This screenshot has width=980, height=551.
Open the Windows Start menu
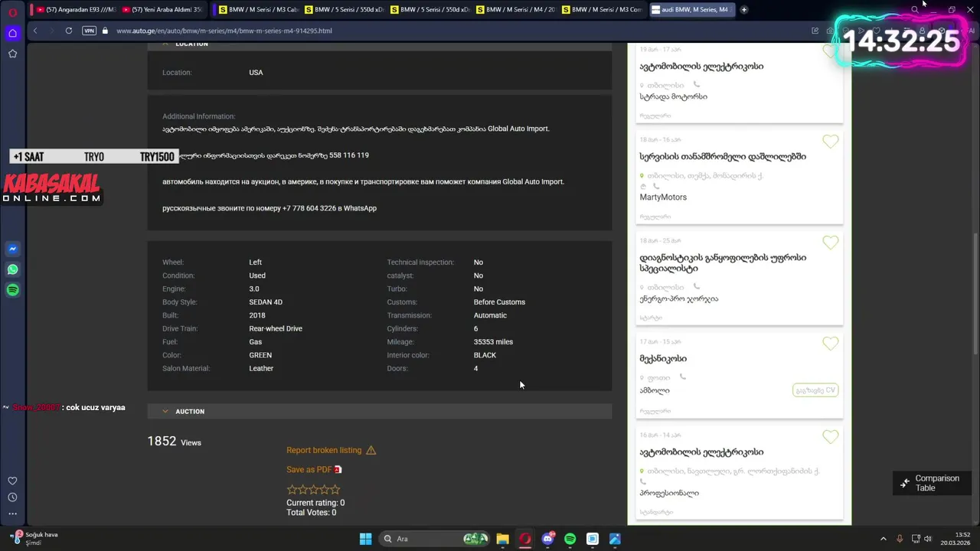coord(365,539)
